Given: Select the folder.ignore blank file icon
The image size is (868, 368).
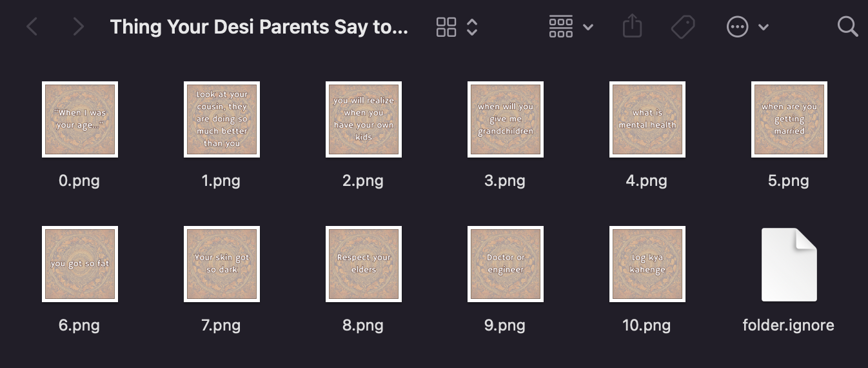Looking at the screenshot, I should click(789, 265).
